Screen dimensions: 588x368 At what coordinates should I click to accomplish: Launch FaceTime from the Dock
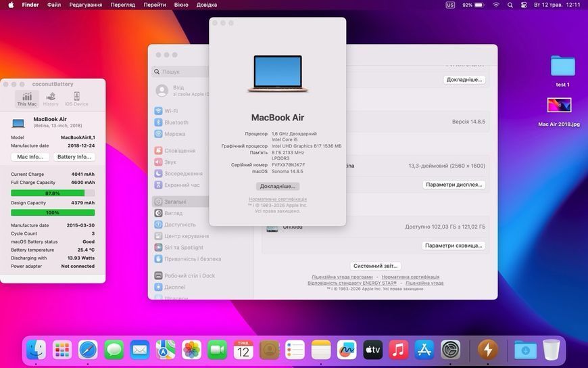pyautogui.click(x=218, y=350)
